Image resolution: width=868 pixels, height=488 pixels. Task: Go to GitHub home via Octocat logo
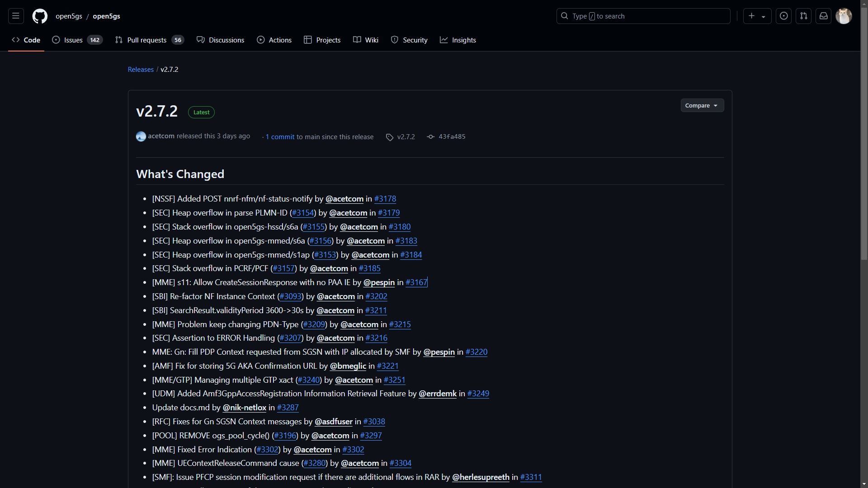coord(40,16)
